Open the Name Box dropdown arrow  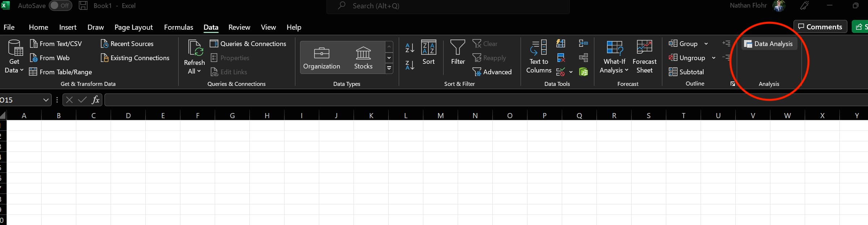[46, 100]
